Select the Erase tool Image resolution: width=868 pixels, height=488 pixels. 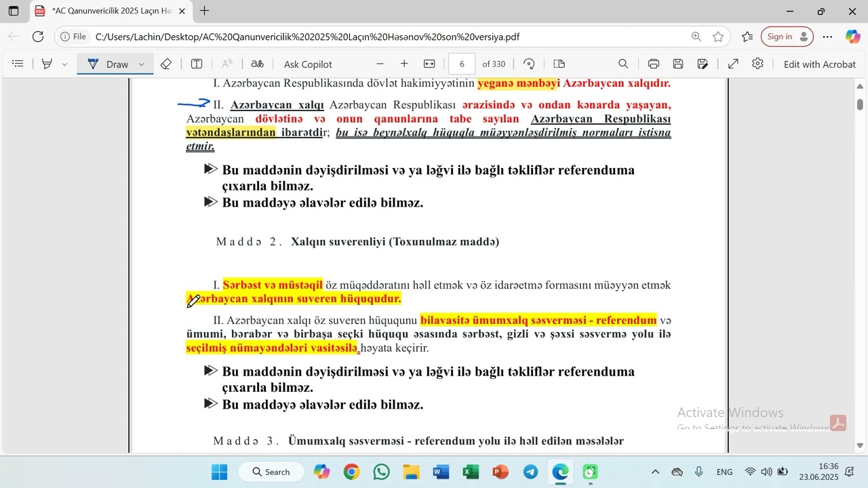(166, 64)
